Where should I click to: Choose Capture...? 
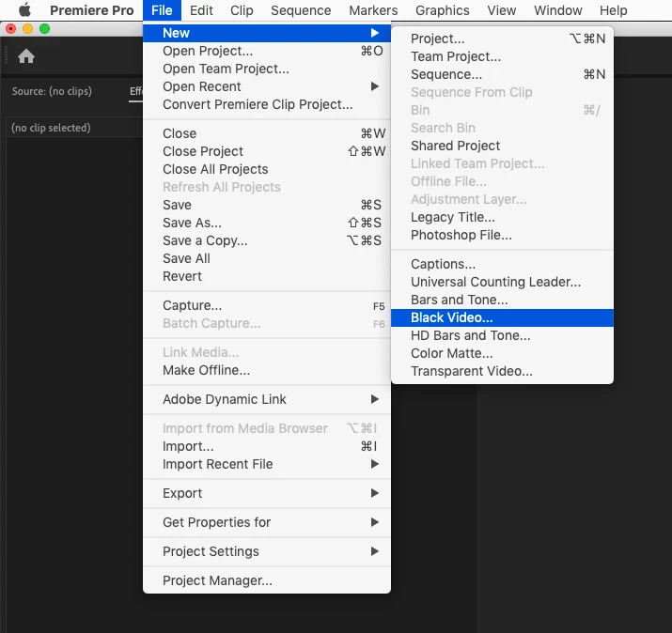coord(267,306)
